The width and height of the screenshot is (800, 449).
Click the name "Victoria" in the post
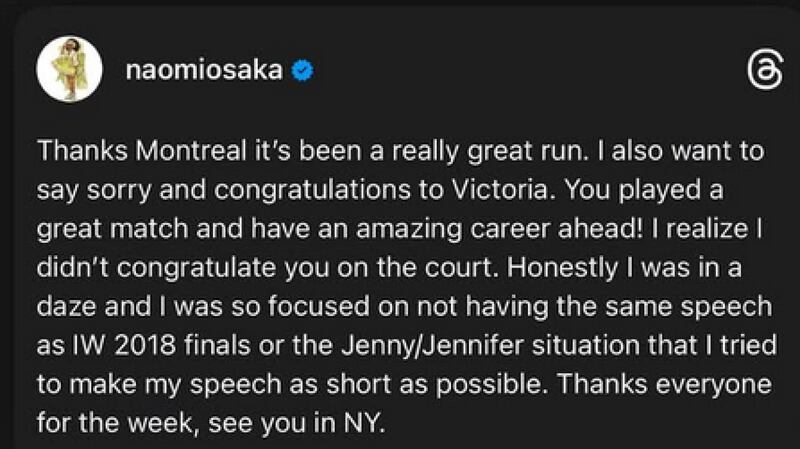click(501, 190)
